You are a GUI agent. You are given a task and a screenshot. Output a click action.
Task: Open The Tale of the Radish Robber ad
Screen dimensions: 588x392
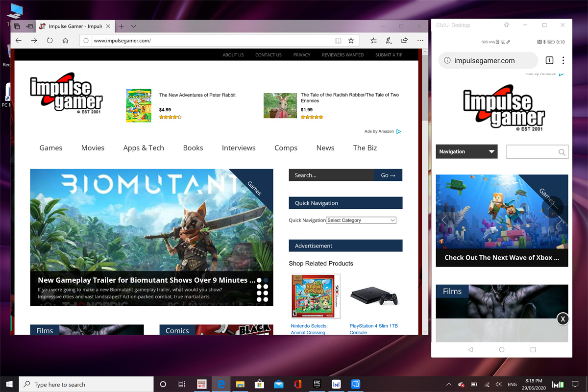click(x=350, y=98)
